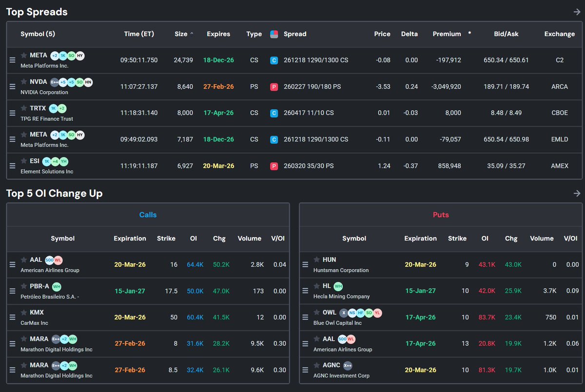Sort spreads by Time (ET) column
The height and width of the screenshot is (392, 585).
pos(139,34)
